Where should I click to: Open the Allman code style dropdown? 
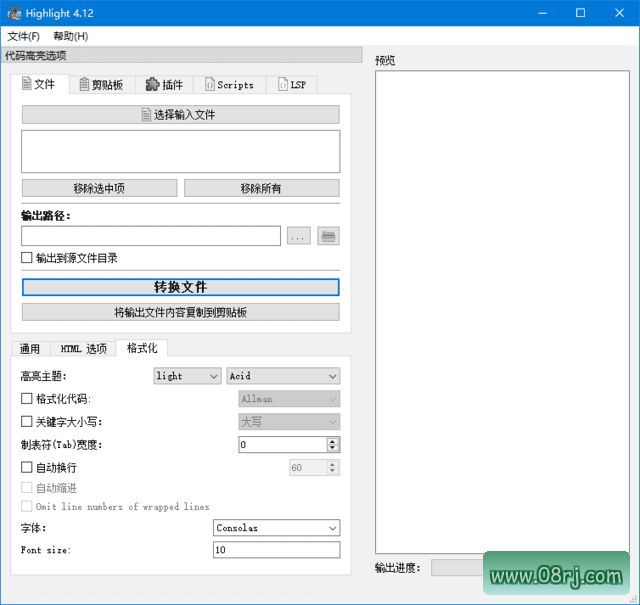point(289,399)
